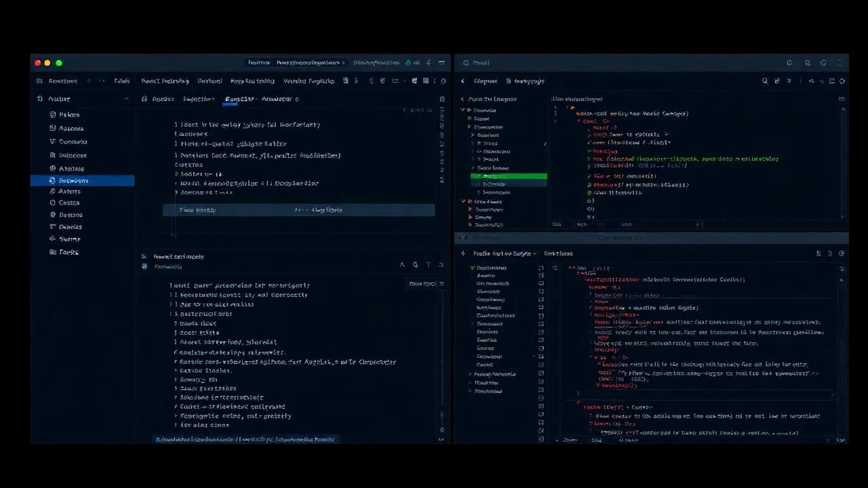
Task: Click the back arrow in the bottom-right panel header
Action: coord(464,253)
